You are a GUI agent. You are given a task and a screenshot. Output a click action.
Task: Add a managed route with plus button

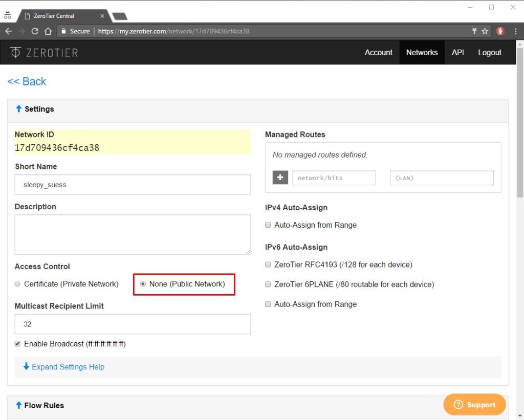[280, 178]
